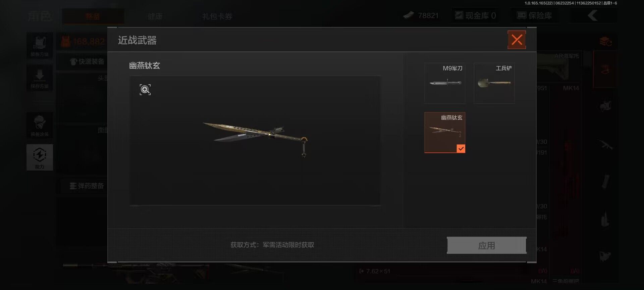The width and height of the screenshot is (644, 290).
Task: Open the 装备方案 loadout icon
Action: pos(40,45)
